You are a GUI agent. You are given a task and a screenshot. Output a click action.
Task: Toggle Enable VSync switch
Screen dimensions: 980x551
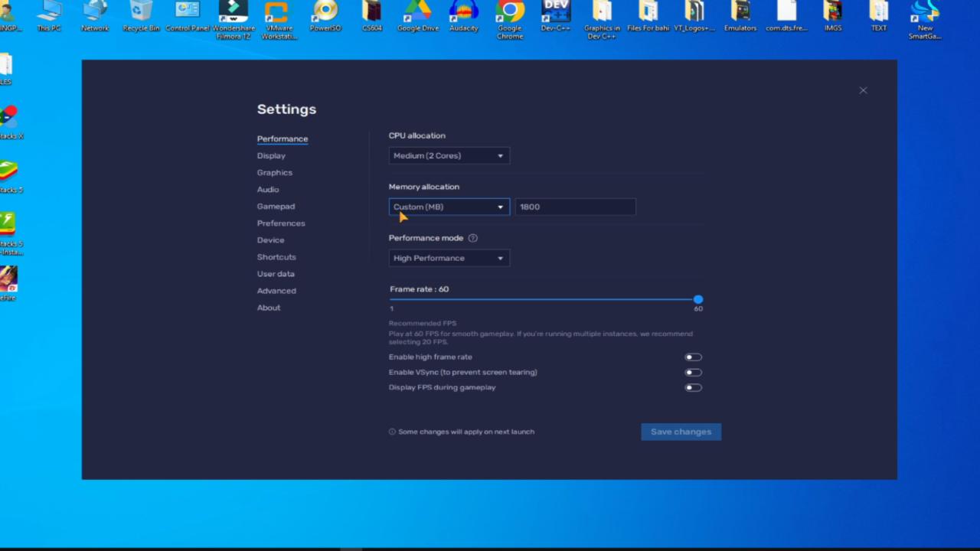693,373
